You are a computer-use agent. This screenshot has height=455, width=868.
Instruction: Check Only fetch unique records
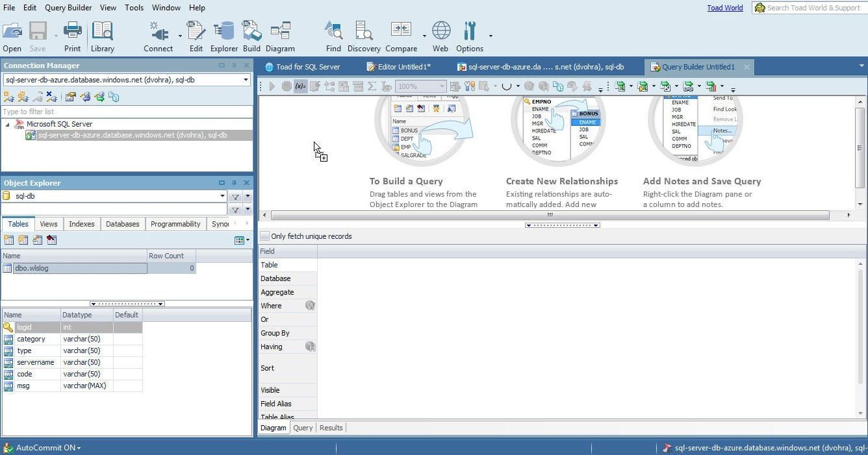[265, 236]
